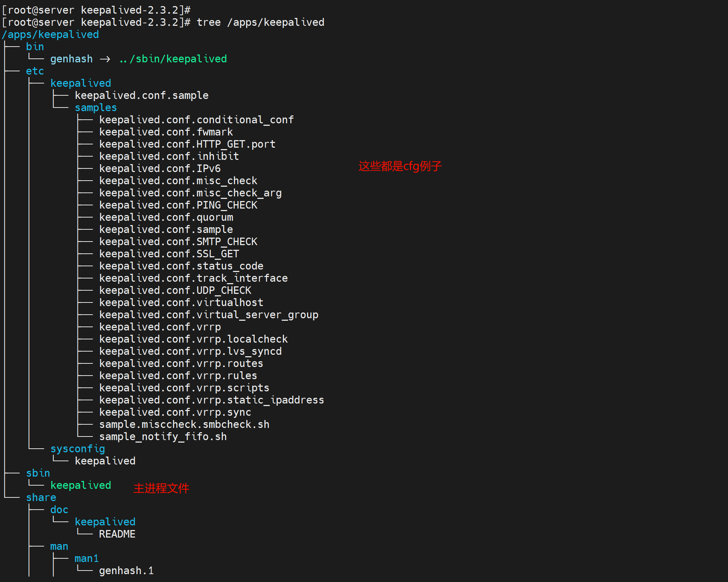Screen dimensions: 728x582
Task: Select keepalived.conf.conditional_conf file
Action: 196,120
